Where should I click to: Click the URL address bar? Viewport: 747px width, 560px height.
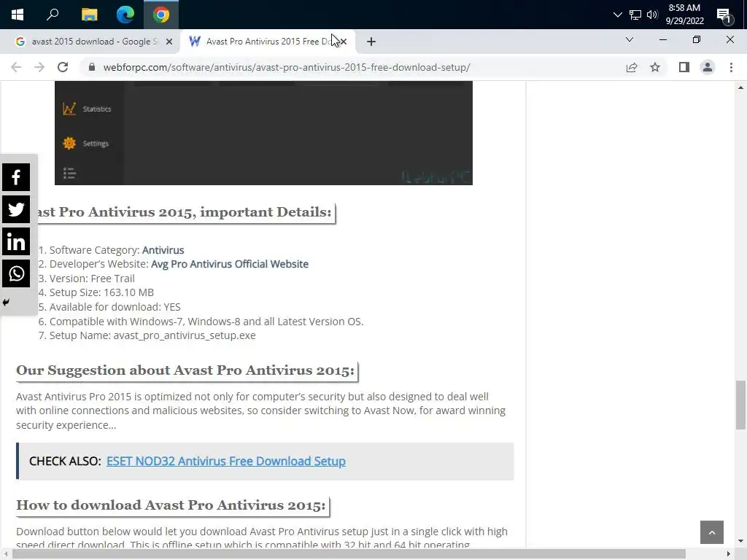[x=287, y=67]
